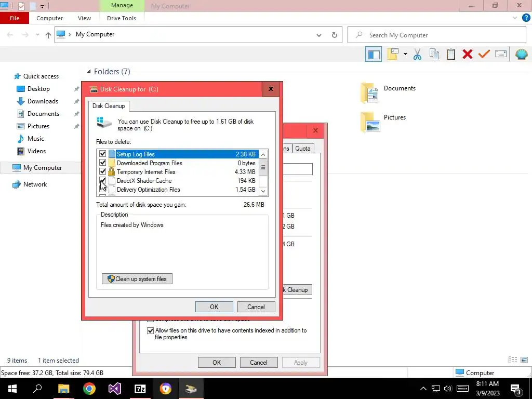
Task: Click the partly hidden Disk Cleanup button in properties
Action: pos(298,290)
